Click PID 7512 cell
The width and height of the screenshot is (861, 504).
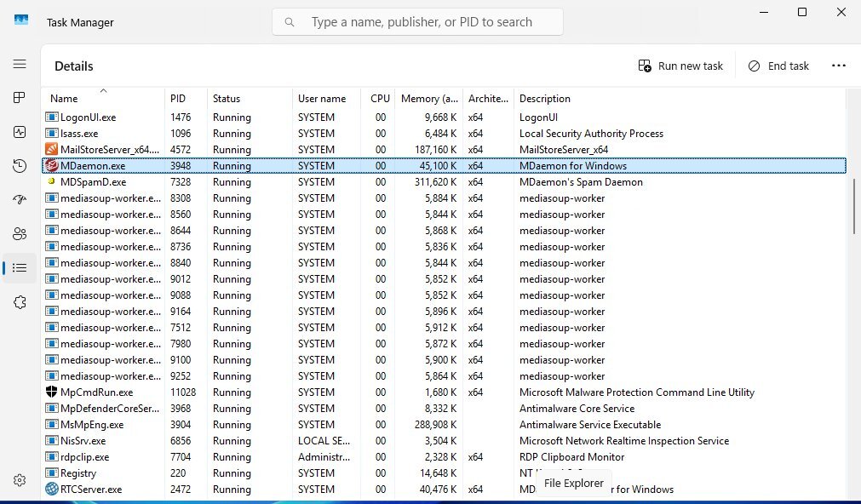pyautogui.click(x=181, y=328)
